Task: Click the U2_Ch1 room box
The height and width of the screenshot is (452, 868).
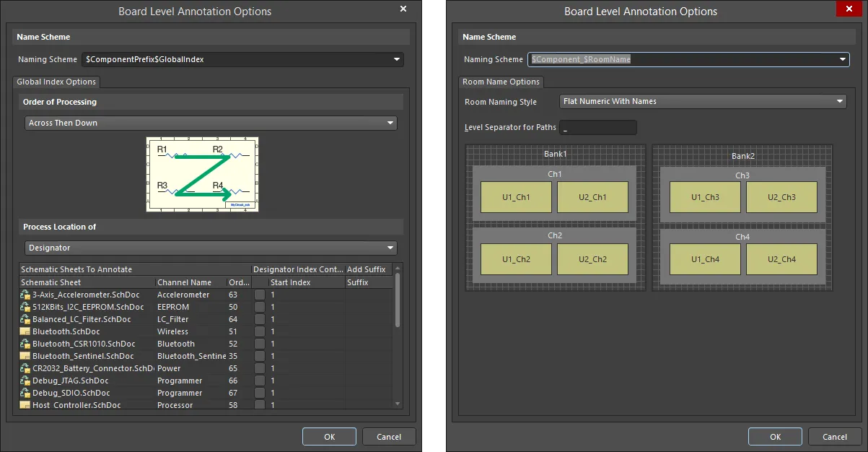Action: (592, 197)
